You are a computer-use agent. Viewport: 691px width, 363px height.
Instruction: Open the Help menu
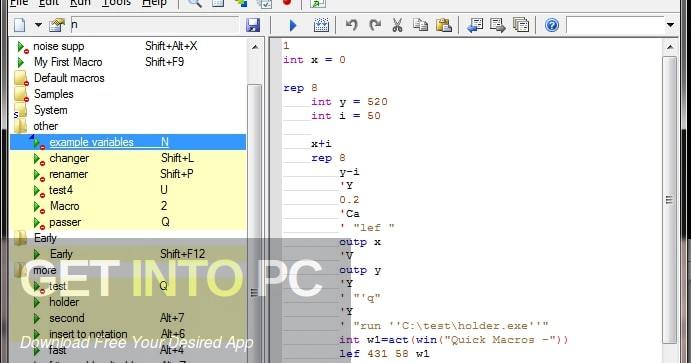pyautogui.click(x=154, y=3)
